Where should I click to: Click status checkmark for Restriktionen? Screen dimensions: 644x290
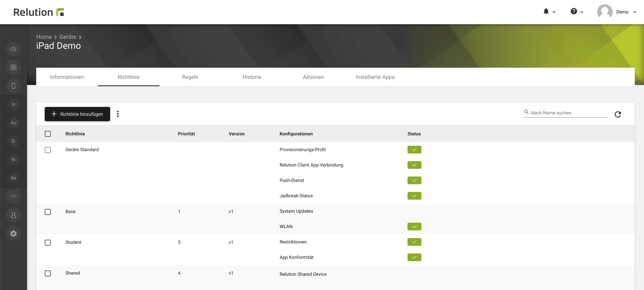pyautogui.click(x=414, y=242)
